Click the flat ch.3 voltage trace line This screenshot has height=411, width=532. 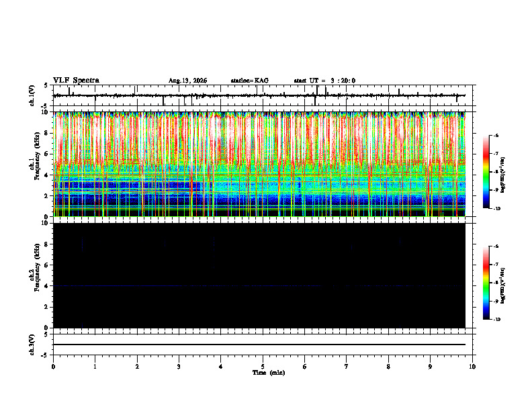pyautogui.click(x=259, y=345)
